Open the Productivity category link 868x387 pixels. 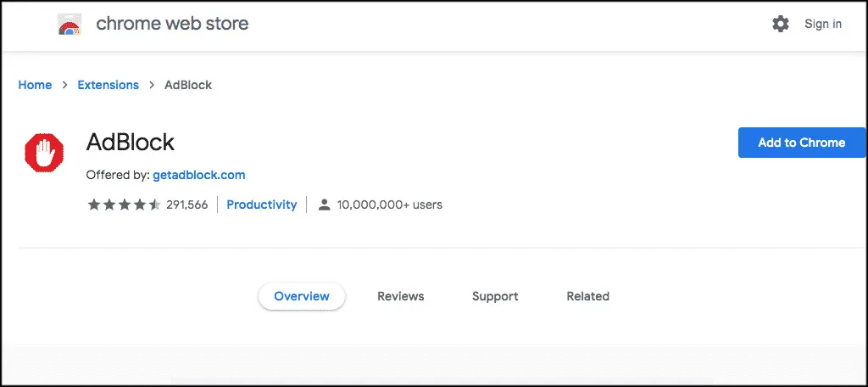click(x=262, y=205)
